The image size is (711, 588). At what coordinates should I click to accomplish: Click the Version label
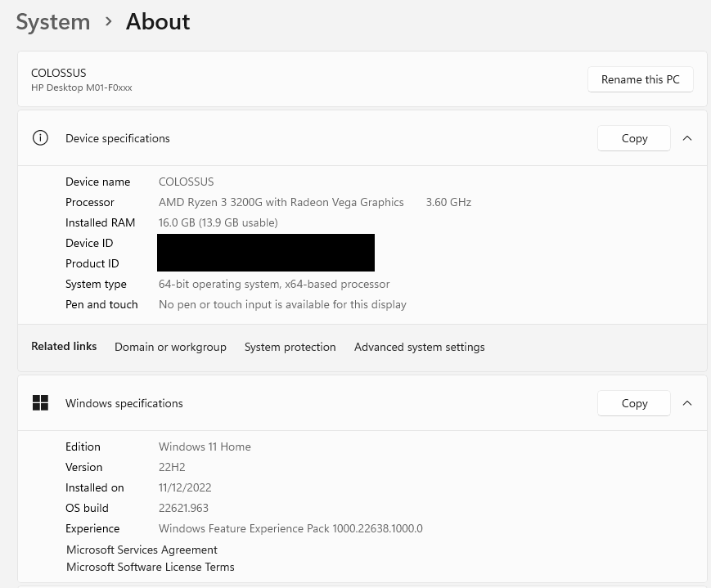pyautogui.click(x=84, y=467)
